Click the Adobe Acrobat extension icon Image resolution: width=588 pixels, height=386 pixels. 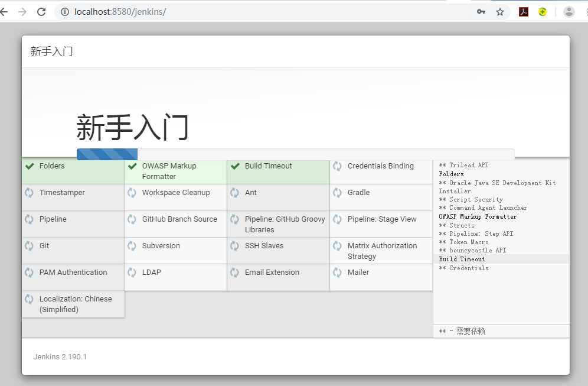click(x=524, y=12)
